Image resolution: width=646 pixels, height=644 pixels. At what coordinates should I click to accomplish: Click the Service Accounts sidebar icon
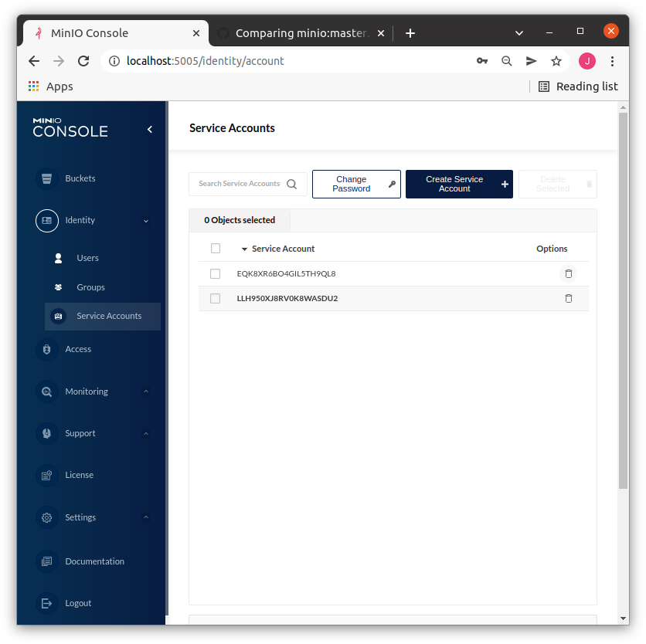[x=58, y=317]
